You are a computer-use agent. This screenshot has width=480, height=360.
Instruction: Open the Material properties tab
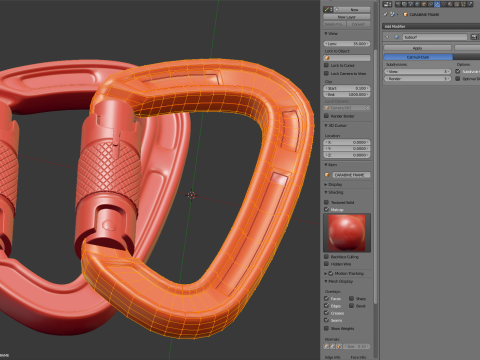click(450, 4)
